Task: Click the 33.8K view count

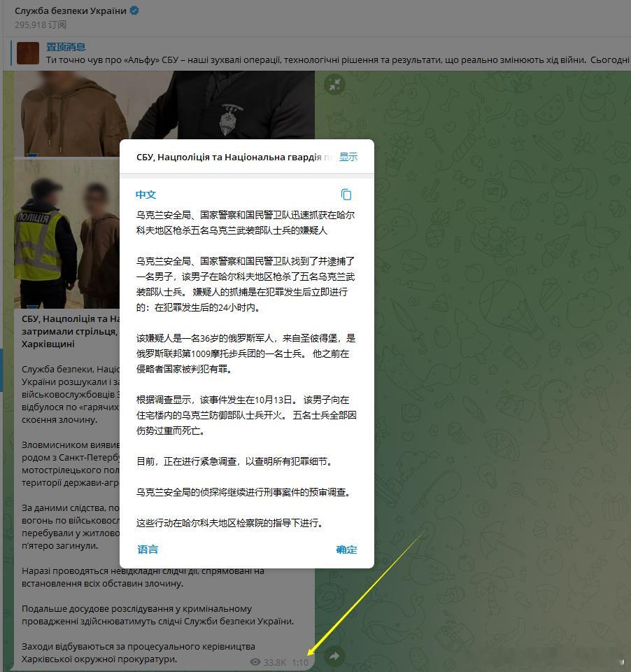Action: [x=275, y=662]
